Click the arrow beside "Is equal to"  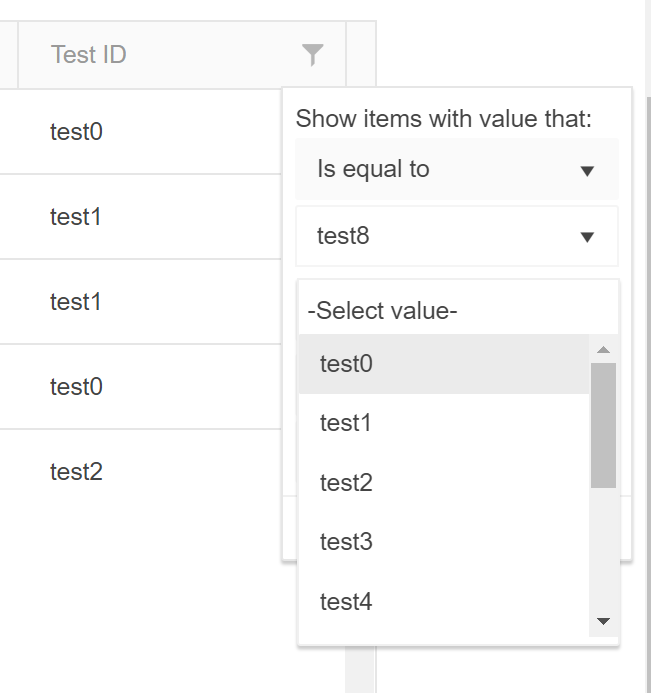[587, 170]
